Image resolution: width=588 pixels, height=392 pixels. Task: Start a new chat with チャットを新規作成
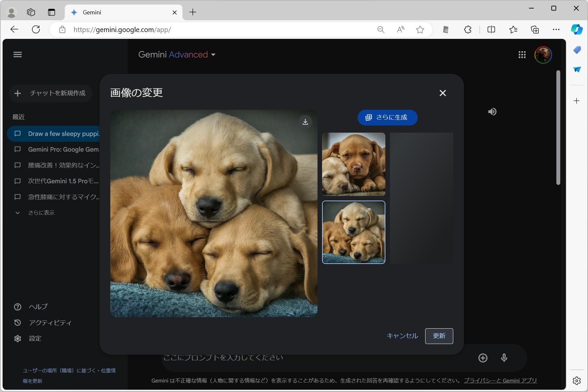(51, 93)
